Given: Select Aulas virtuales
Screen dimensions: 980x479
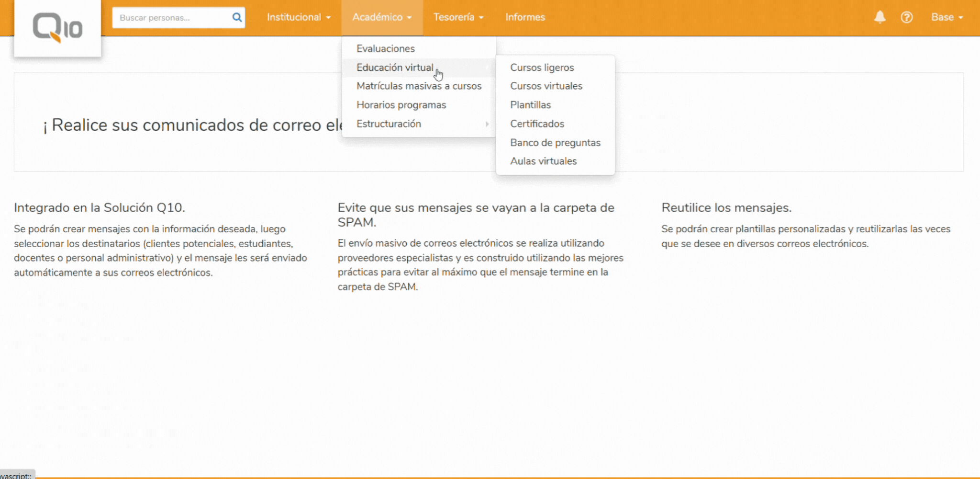Looking at the screenshot, I should pos(544,161).
